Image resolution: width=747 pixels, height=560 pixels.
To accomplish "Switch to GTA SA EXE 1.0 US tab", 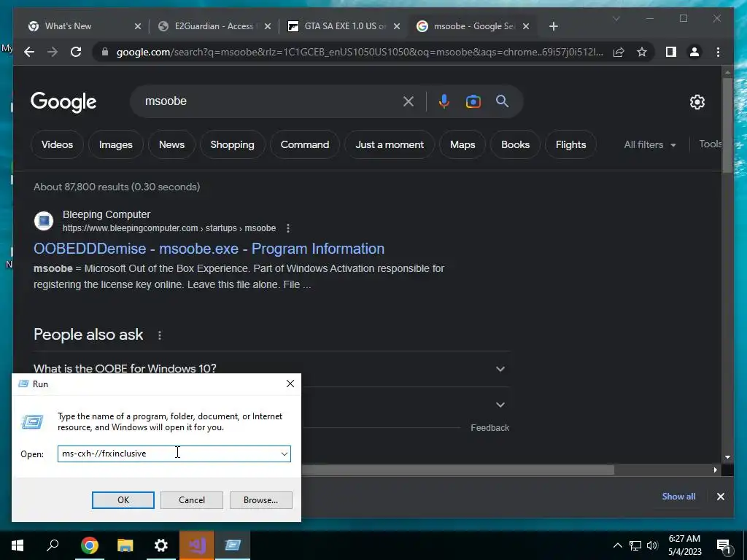I will pyautogui.click(x=345, y=26).
